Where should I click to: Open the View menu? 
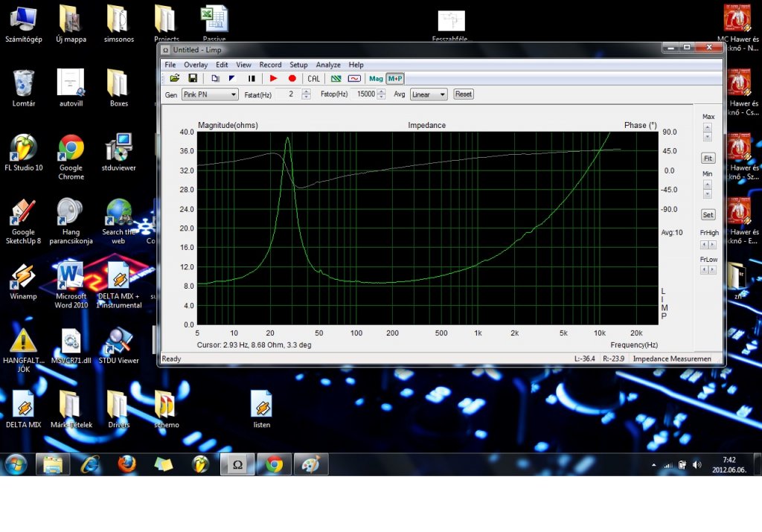[243, 65]
